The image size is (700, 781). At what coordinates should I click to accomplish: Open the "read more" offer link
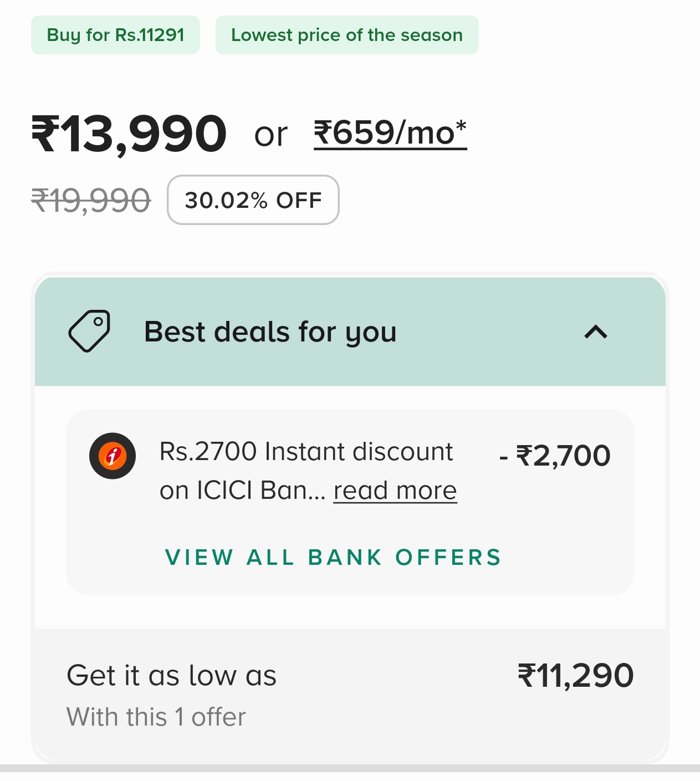pos(395,491)
